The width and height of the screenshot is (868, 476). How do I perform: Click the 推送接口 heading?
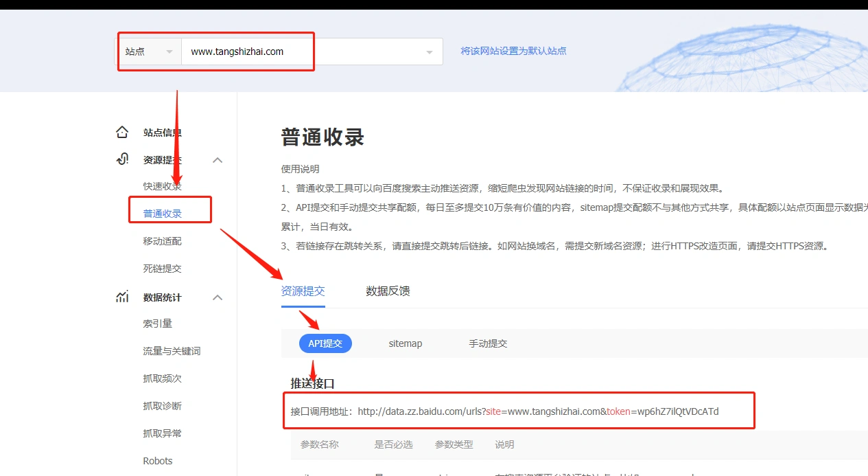pos(312,383)
